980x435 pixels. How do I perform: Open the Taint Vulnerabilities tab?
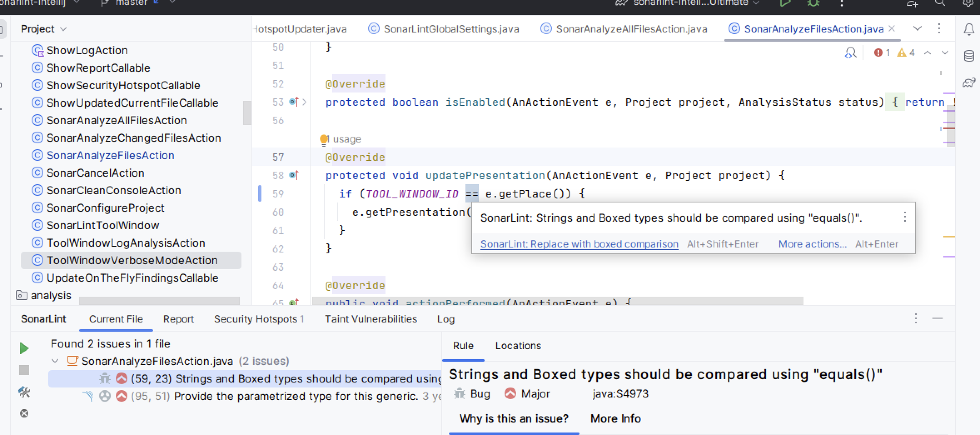371,319
